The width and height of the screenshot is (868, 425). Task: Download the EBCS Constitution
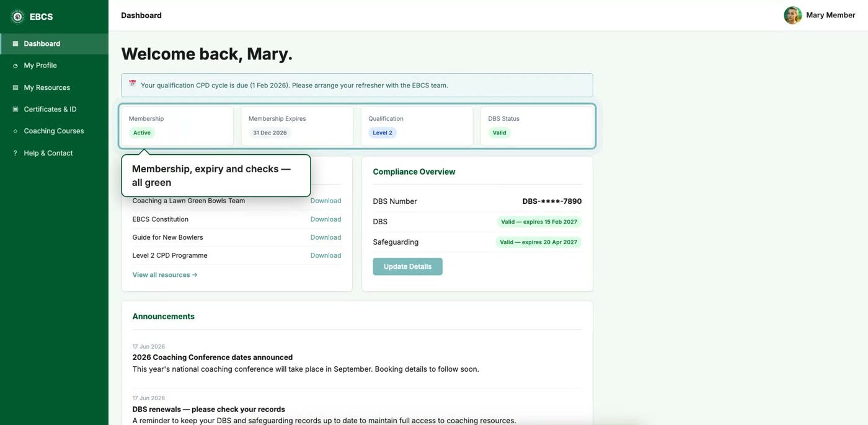point(325,219)
